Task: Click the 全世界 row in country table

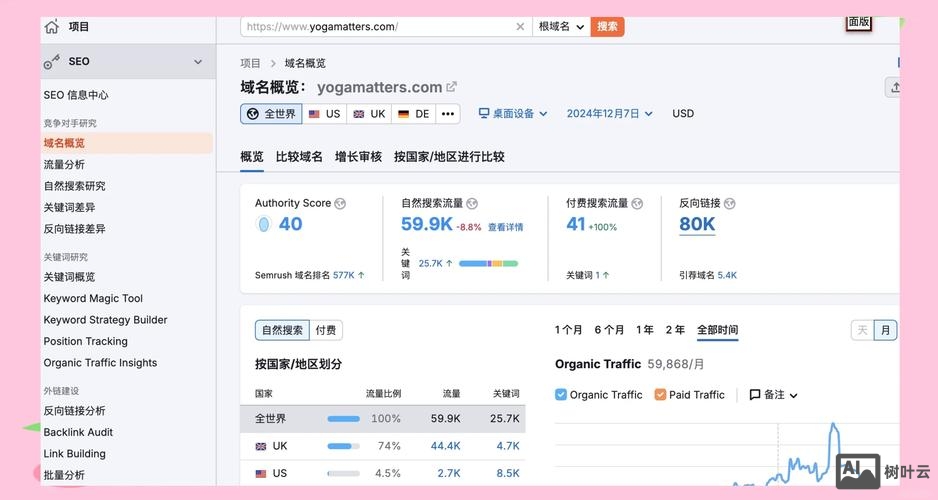Action: point(383,419)
